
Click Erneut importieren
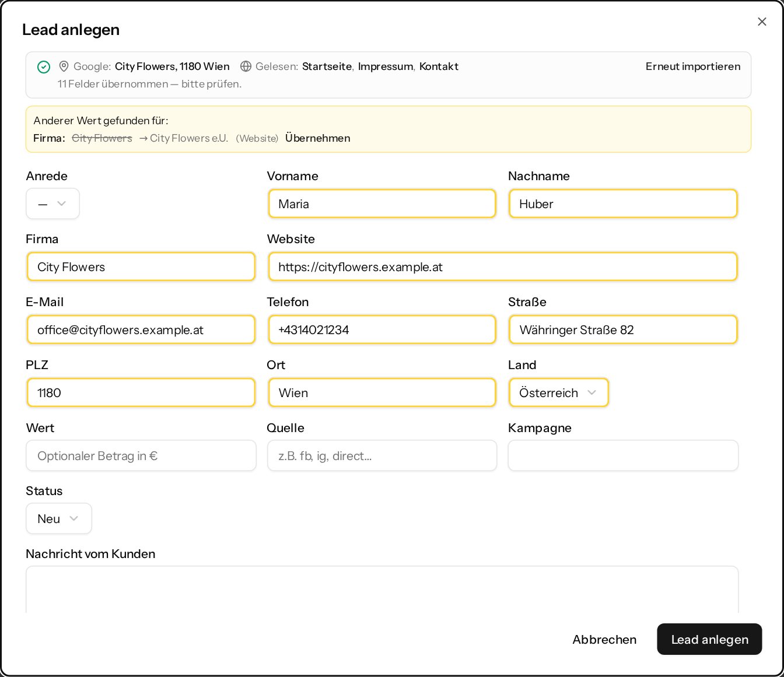point(693,66)
